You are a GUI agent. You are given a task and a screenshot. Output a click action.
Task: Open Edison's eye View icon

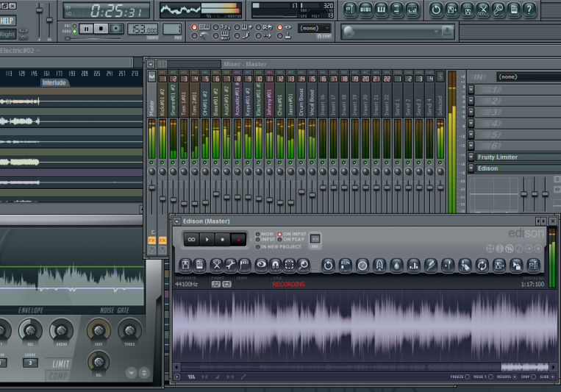[262, 266]
